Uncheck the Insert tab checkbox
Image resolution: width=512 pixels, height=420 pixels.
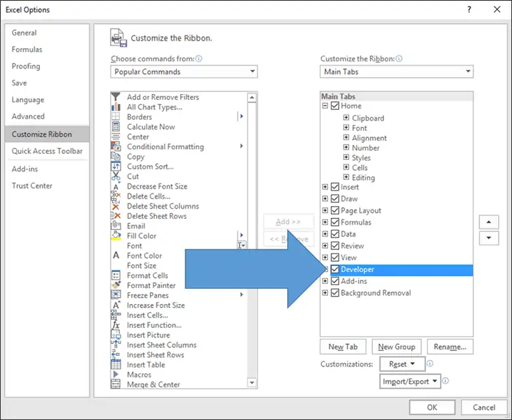[335, 187]
